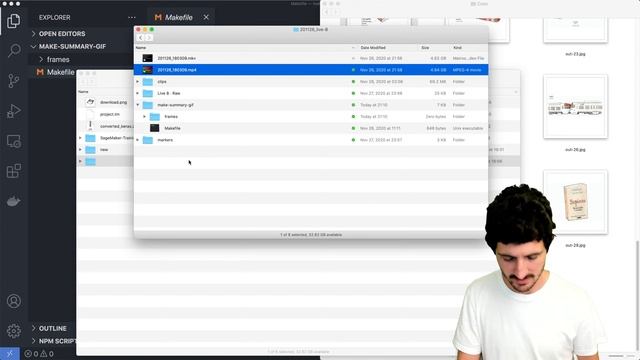Image resolution: width=640 pixels, height=360 pixels.
Task: Sort by the Kind column header
Action: click(457, 48)
